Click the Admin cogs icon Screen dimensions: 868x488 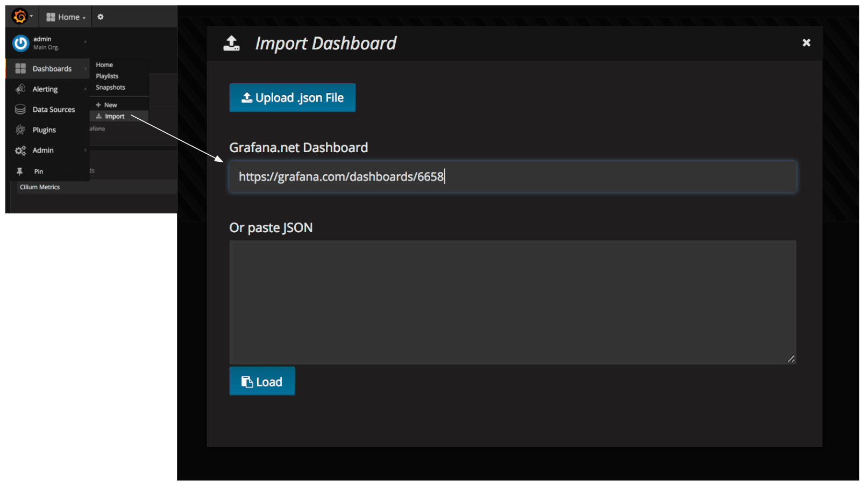(x=20, y=150)
